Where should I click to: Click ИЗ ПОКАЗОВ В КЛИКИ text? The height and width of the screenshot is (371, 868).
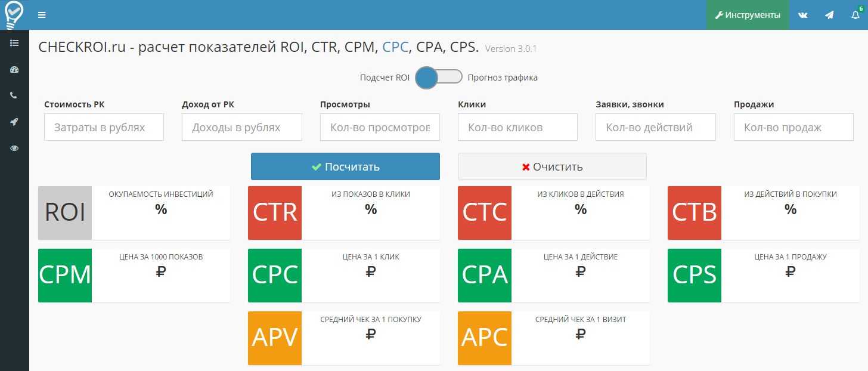pos(371,194)
